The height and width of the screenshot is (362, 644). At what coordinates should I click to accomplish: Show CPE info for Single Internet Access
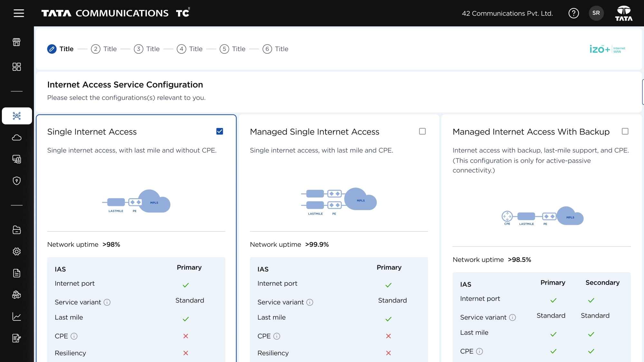tap(74, 336)
